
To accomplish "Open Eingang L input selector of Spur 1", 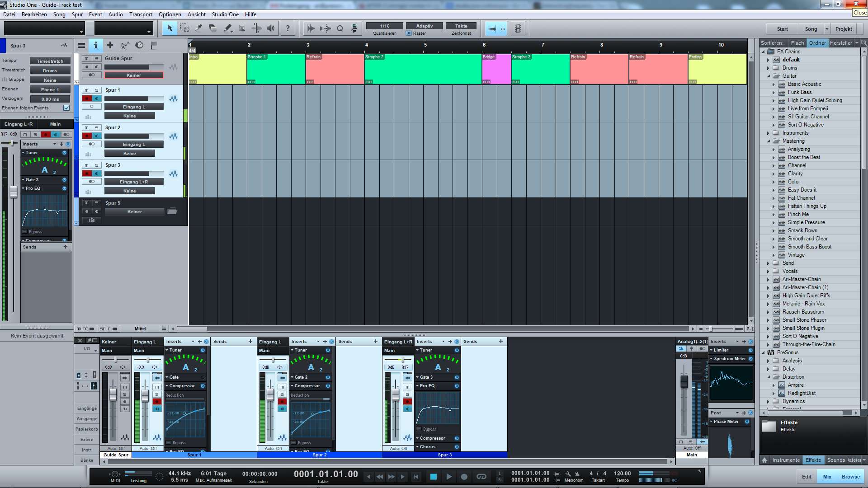I will [134, 107].
